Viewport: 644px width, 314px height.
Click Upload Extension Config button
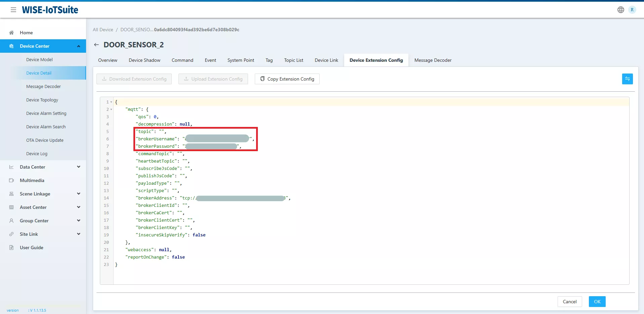213,79
